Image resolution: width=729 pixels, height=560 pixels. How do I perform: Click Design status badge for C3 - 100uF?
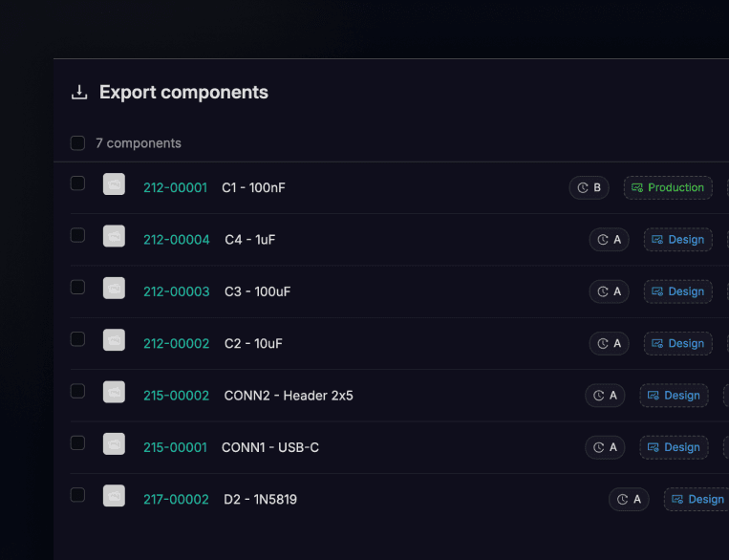(677, 291)
